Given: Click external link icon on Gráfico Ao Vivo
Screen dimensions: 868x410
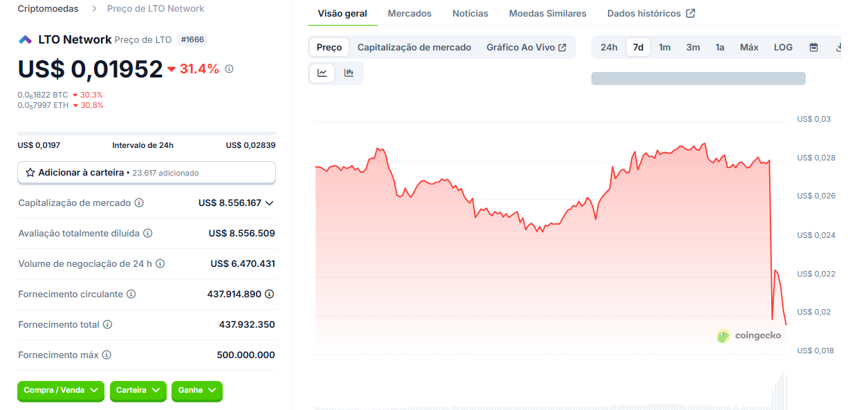Looking at the screenshot, I should coord(562,47).
